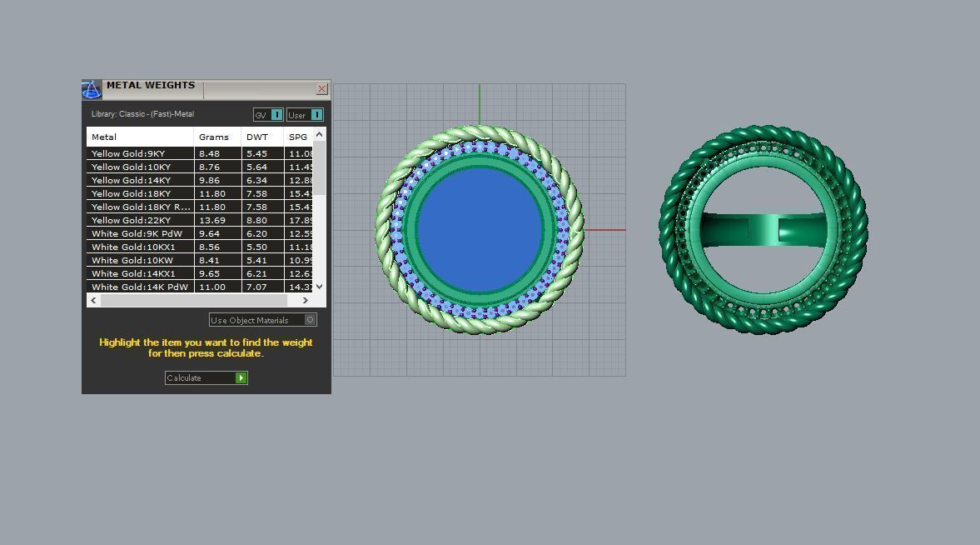Click the 9.86 grams value

pos(209,180)
